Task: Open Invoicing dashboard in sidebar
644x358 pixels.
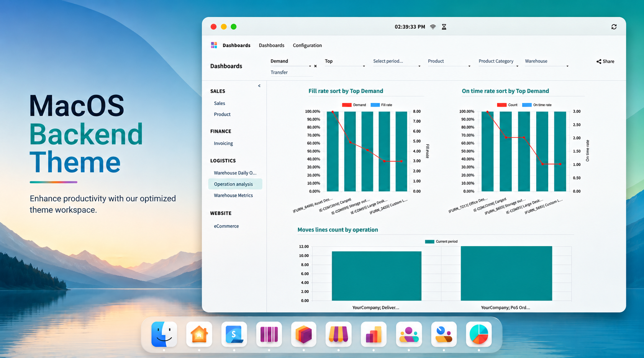Action: point(223,144)
